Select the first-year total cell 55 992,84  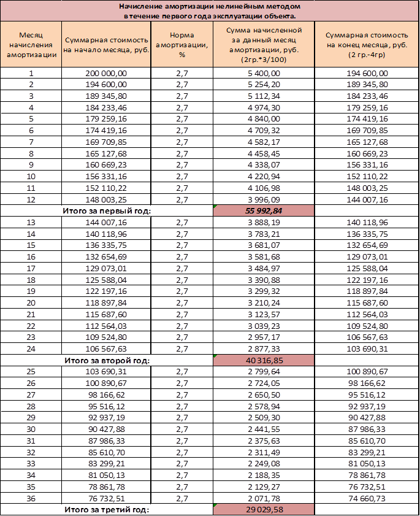[x=264, y=210]
